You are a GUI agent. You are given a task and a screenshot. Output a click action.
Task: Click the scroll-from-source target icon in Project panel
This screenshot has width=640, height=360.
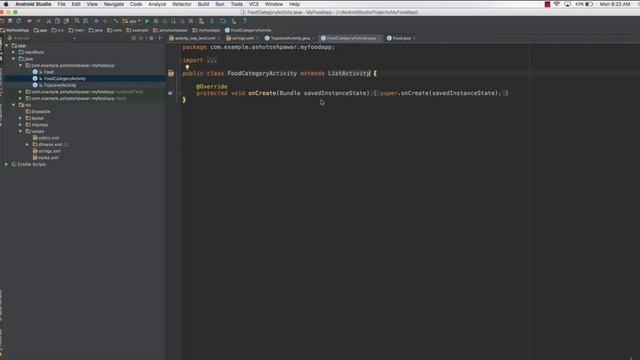133,38
